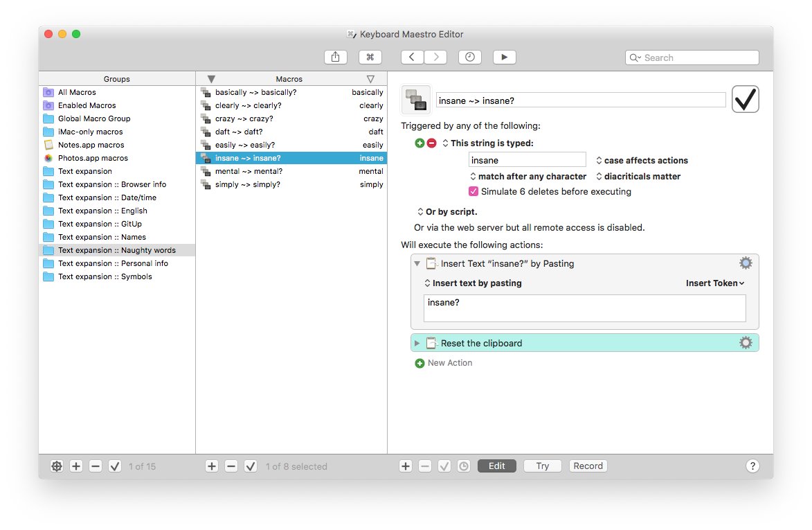The width and height of the screenshot is (812, 530).
Task: Run the macro with the play icon
Action: 505,57
